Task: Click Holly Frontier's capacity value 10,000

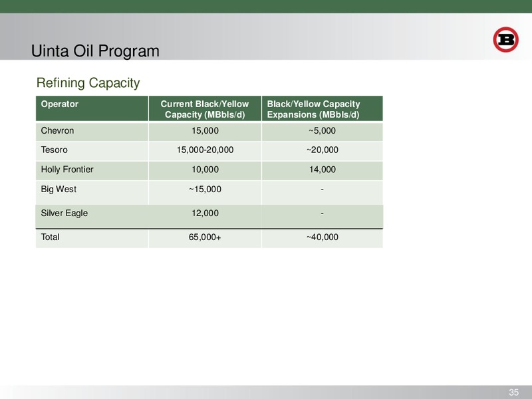Action: coord(205,170)
